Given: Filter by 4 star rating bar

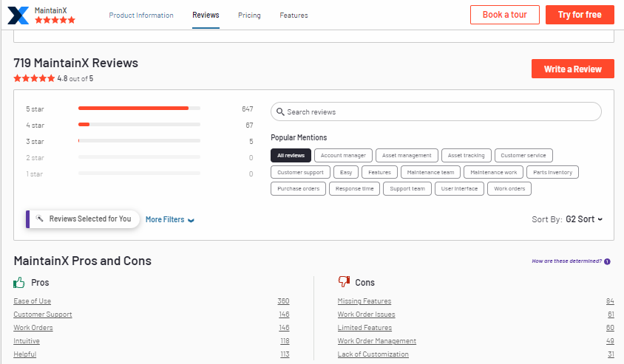Looking at the screenshot, I should (x=139, y=124).
